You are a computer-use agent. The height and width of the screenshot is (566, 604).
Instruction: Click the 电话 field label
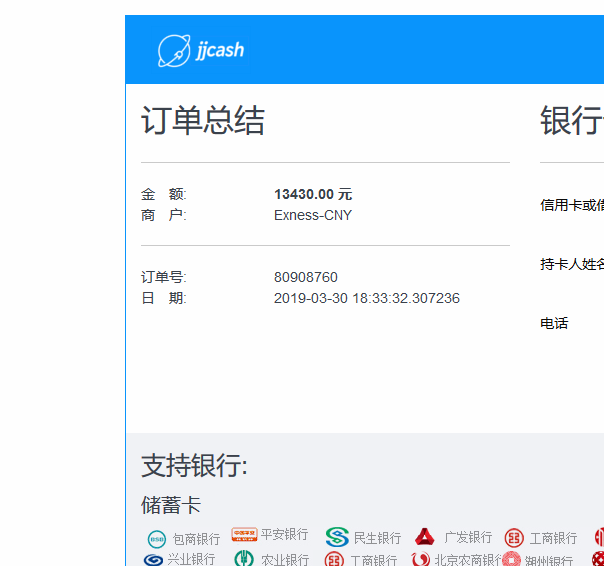click(554, 323)
